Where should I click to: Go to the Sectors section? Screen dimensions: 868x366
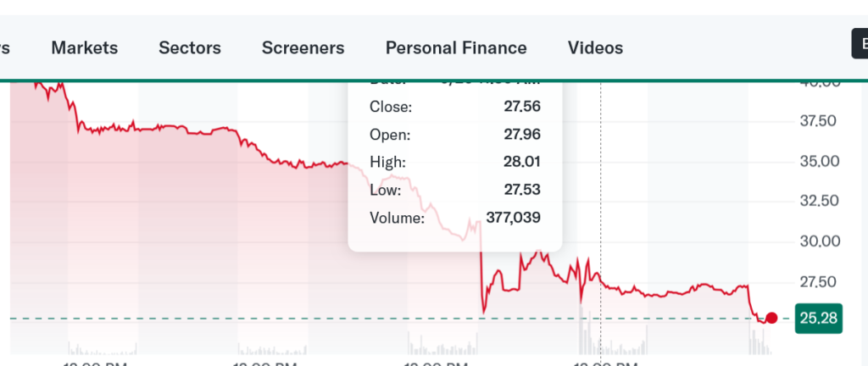[x=190, y=47]
